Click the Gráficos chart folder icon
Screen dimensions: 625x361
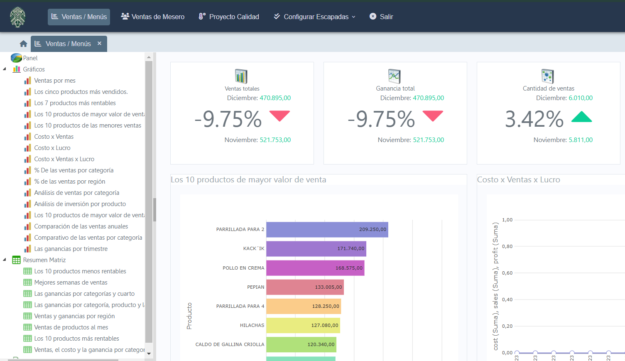(16, 69)
